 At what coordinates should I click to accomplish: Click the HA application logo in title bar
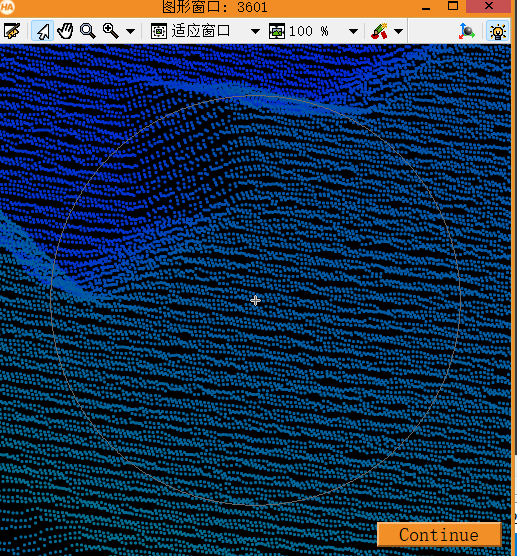[7, 7]
